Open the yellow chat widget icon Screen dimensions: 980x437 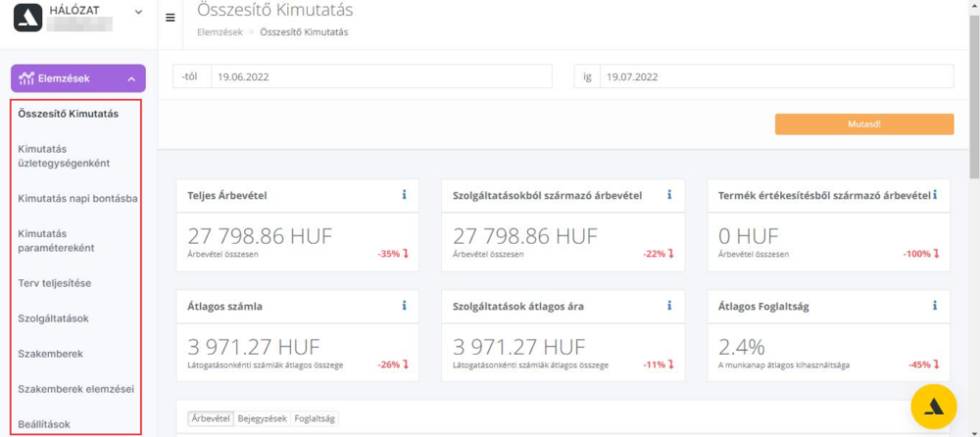[934, 407]
